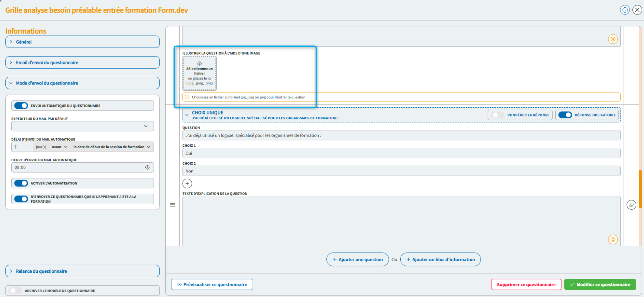
Task: Enable the Pondérer la réponse toggle
Action: tap(497, 115)
